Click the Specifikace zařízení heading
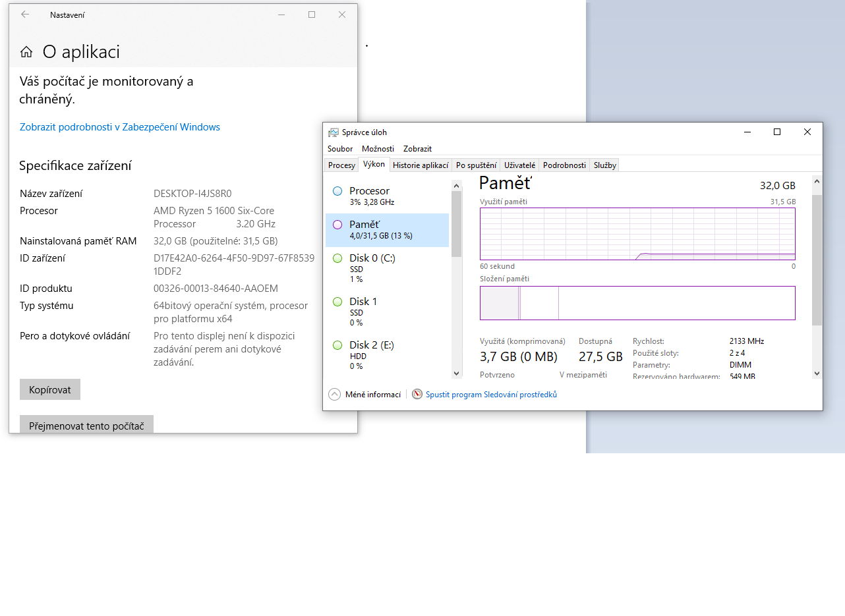 (x=75, y=166)
